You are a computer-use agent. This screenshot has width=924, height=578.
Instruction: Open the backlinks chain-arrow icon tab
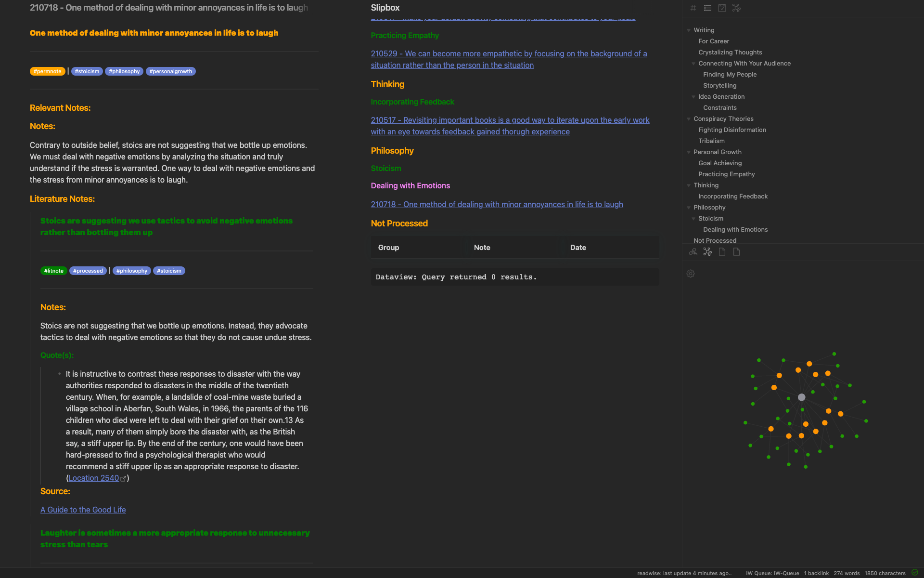[x=693, y=252]
